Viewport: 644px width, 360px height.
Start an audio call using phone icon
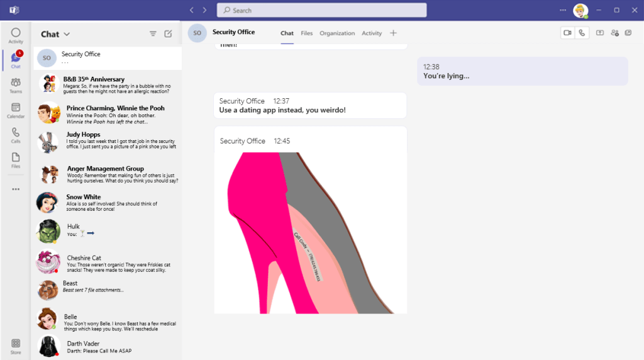pos(582,33)
